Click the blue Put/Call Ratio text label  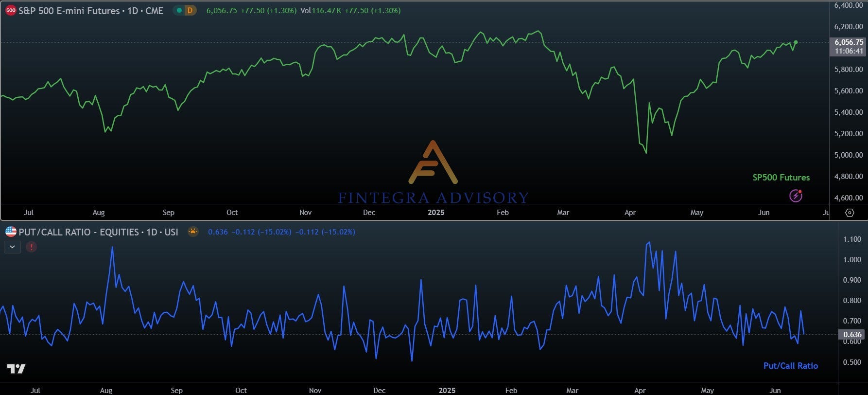click(x=791, y=366)
